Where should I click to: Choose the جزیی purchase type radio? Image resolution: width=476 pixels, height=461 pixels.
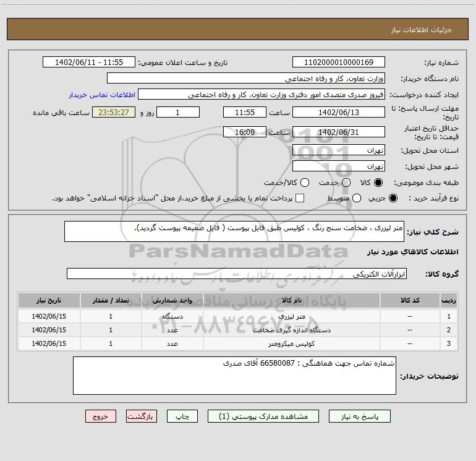coord(393,198)
